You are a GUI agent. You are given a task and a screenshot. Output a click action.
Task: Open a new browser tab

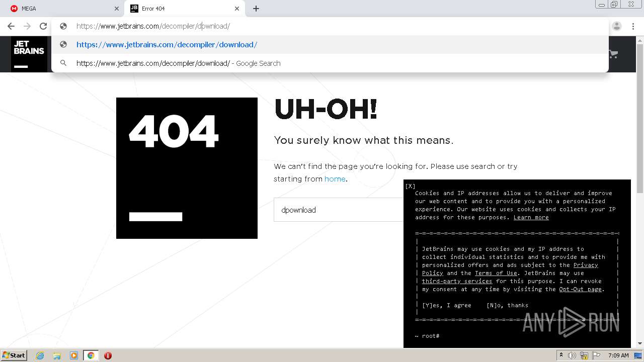point(256,9)
